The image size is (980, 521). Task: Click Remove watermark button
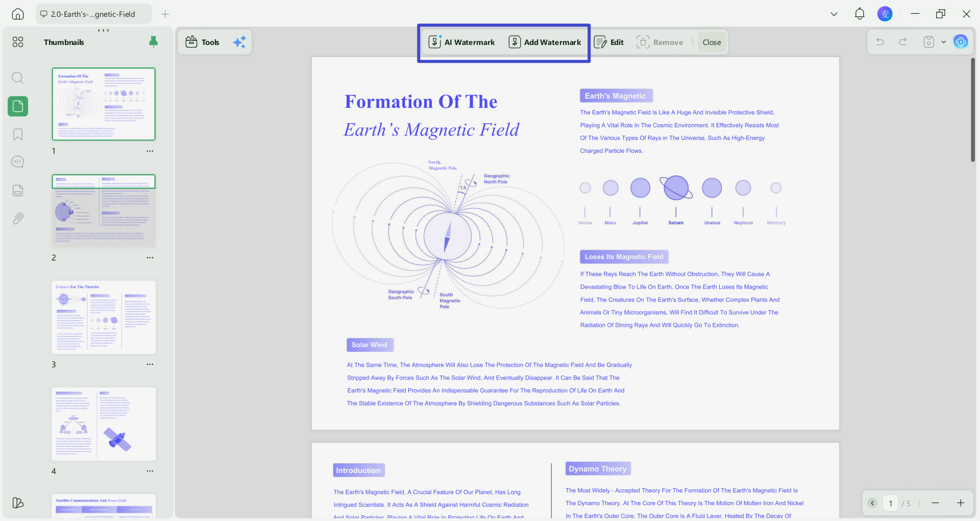click(x=659, y=42)
